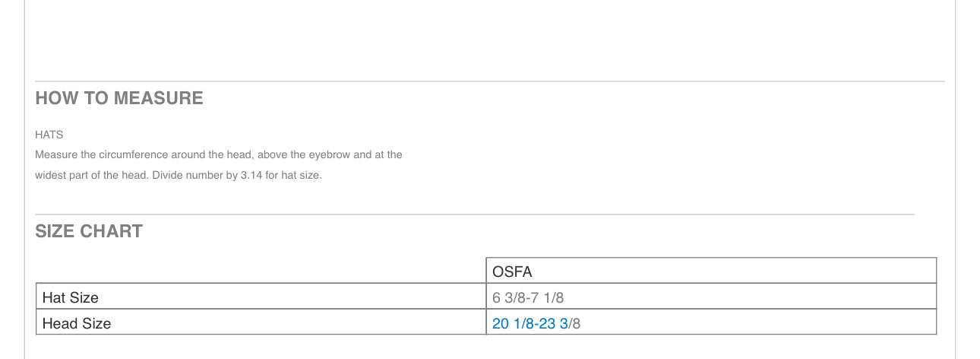Screen dimensions: 980x359
Task: Click the HATS subheading text
Action: [49, 135]
